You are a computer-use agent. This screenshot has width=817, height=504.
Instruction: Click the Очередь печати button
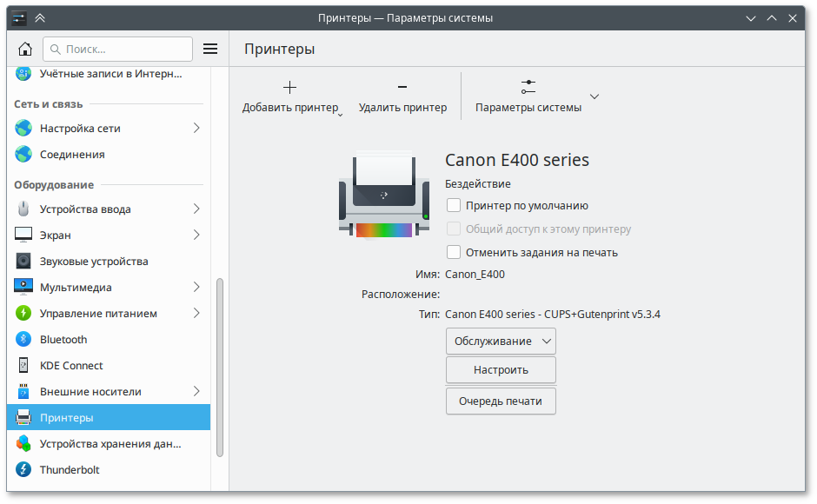[x=501, y=401]
